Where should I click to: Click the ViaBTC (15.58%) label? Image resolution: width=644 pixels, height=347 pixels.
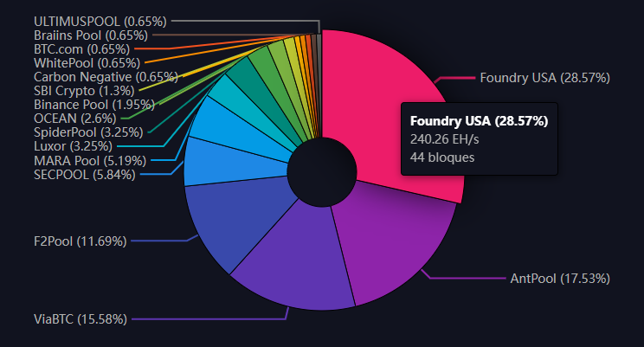point(80,319)
